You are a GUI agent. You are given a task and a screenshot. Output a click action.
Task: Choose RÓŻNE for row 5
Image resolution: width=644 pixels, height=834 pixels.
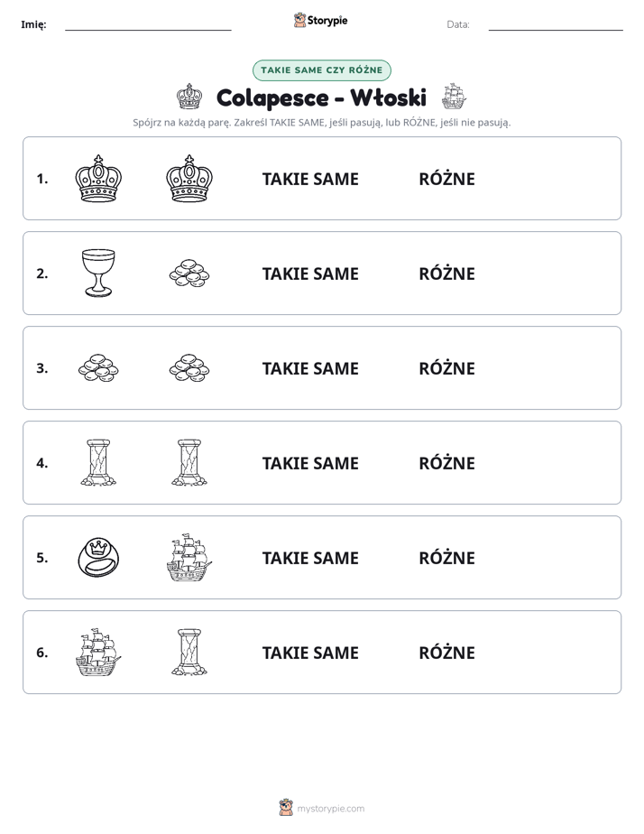(446, 558)
